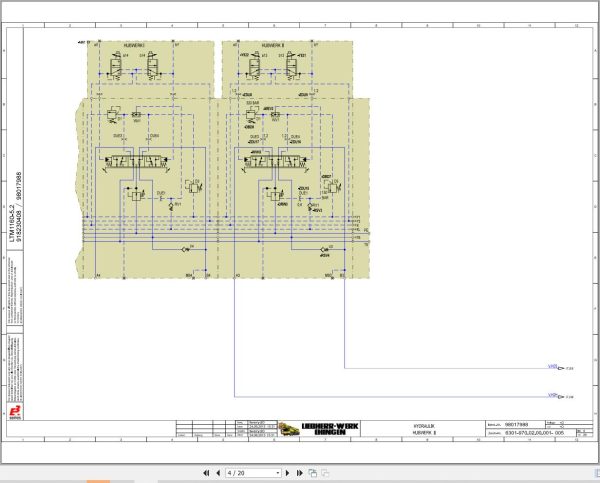Click the HYDRAULIK HUBWERK II title text
Image resolution: width=600 pixels, height=483 pixels.
(x=424, y=429)
